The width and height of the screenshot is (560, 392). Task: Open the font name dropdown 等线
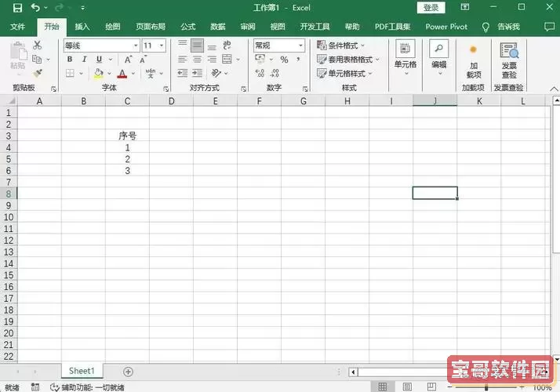pyautogui.click(x=136, y=45)
